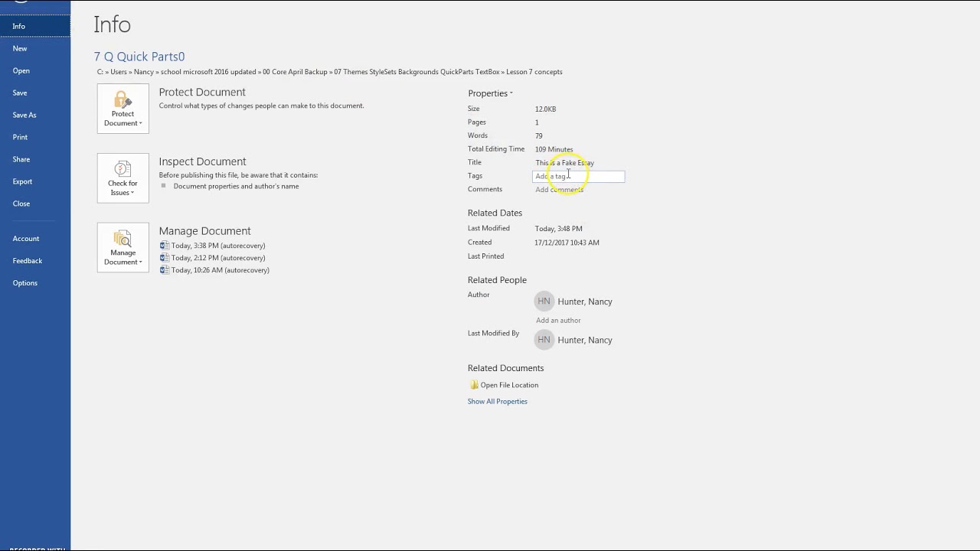Open Feedback in the sidebar
The height and width of the screenshot is (551, 980).
(35, 261)
